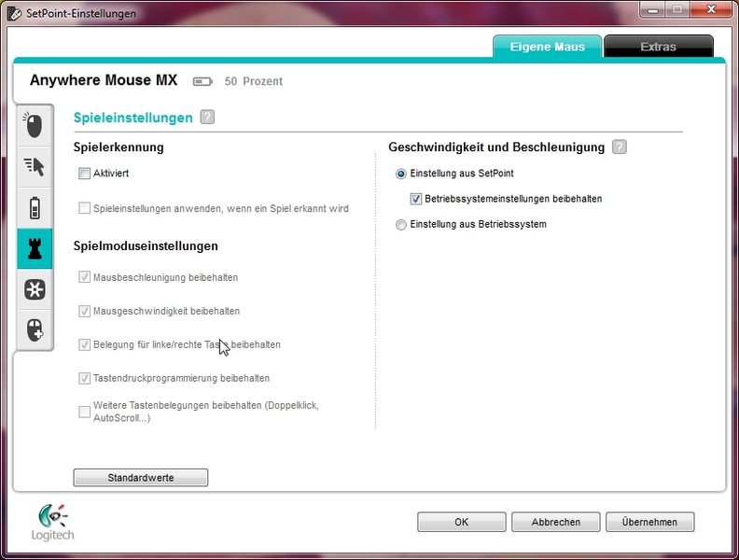This screenshot has height=560, width=739.
Task: Toggle Weitere Tastenbelegungen beibehalten checkbox
Action: click(84, 412)
